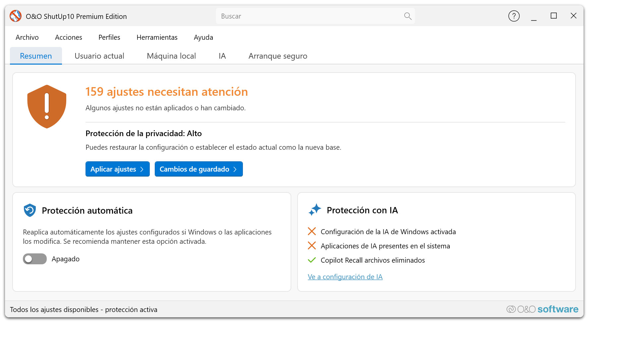Turn on the Protección automática switch
618x364 pixels.
click(x=35, y=259)
